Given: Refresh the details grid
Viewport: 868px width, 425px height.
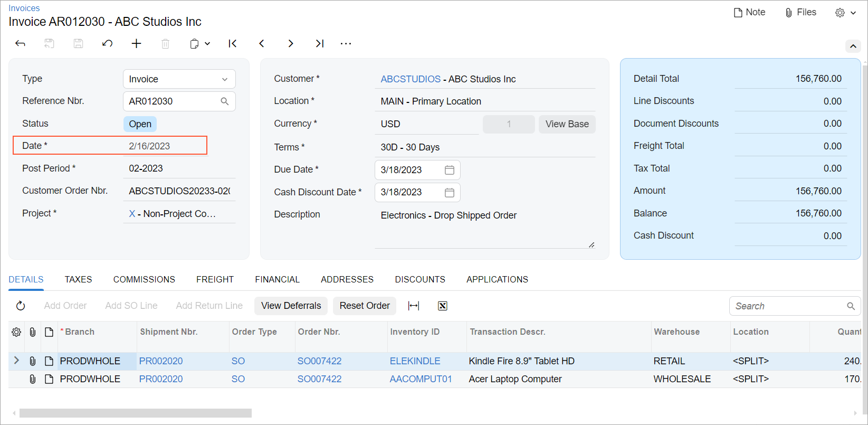Looking at the screenshot, I should click(21, 306).
